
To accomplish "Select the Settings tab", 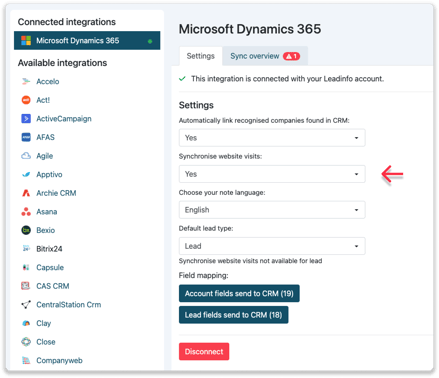I will point(200,56).
